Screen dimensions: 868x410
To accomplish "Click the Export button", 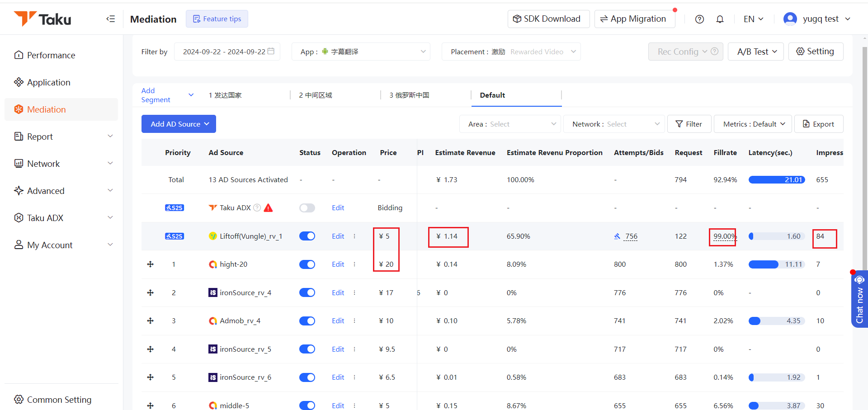I will [x=819, y=124].
